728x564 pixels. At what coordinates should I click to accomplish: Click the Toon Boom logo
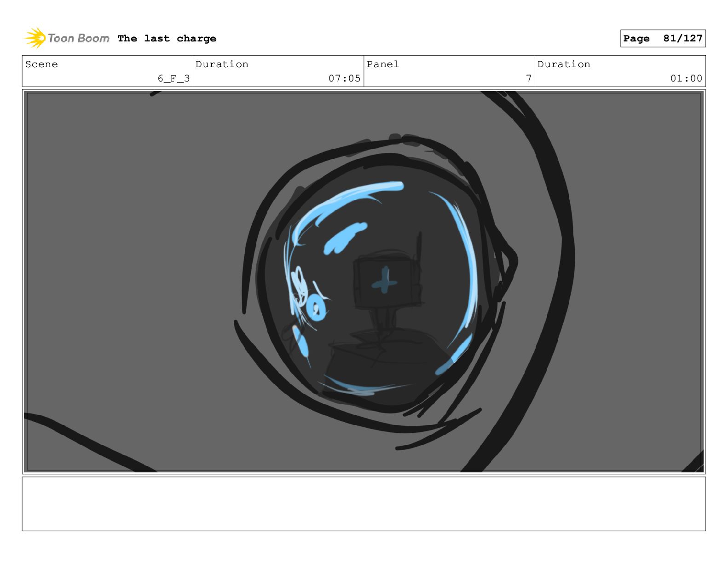pyautogui.click(x=67, y=38)
